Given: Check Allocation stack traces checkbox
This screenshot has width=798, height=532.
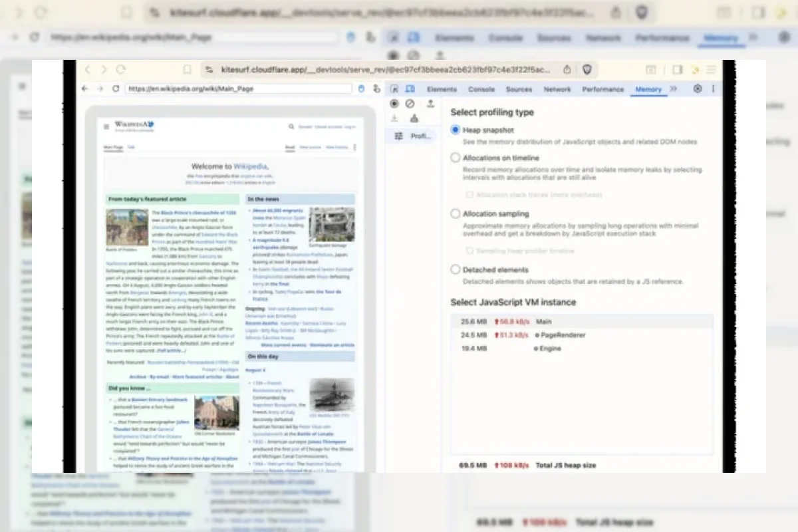Looking at the screenshot, I should [469, 195].
